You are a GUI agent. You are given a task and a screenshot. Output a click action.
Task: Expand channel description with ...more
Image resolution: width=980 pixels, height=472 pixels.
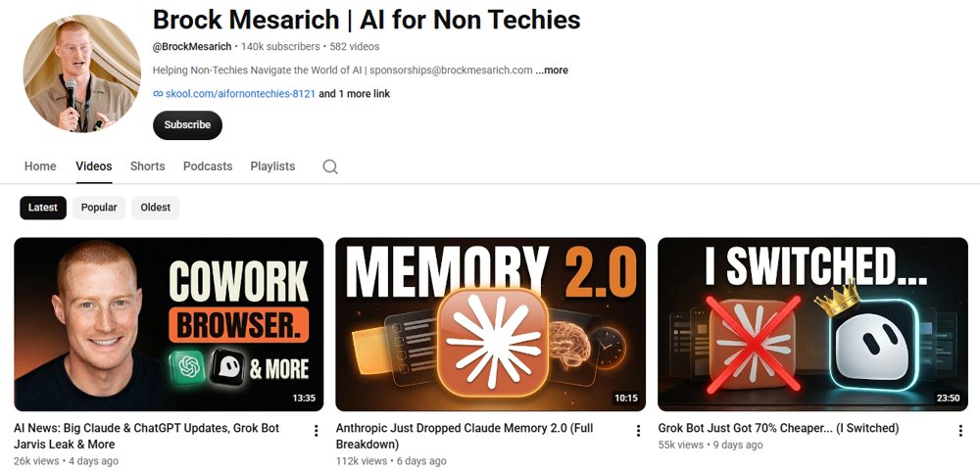552,71
